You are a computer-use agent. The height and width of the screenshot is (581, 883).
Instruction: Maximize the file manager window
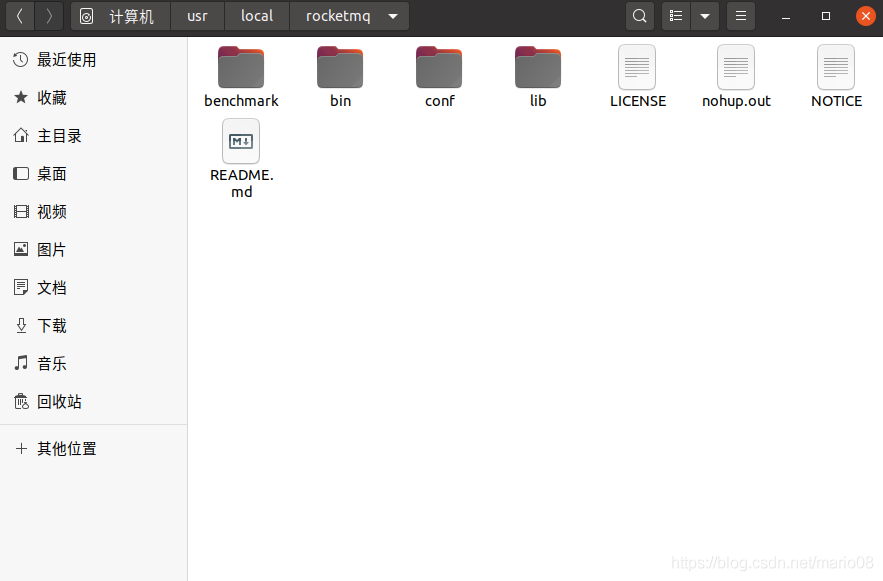[x=826, y=16]
